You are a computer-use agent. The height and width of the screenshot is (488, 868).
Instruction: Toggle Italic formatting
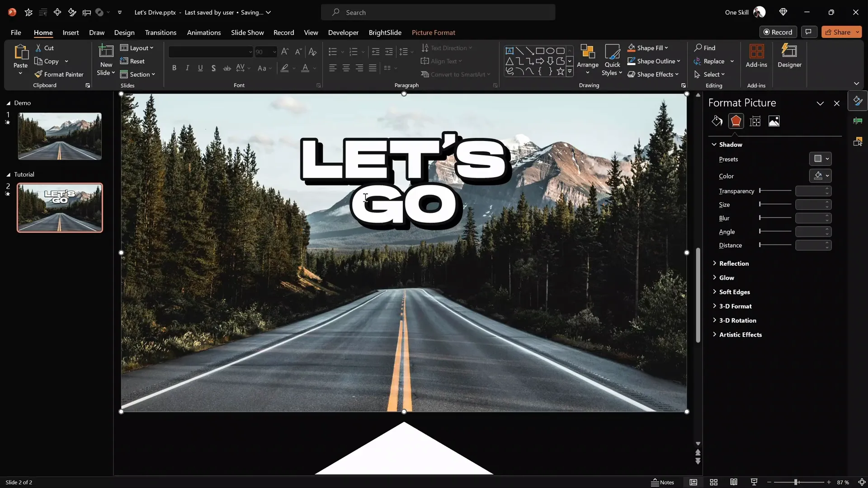click(187, 68)
